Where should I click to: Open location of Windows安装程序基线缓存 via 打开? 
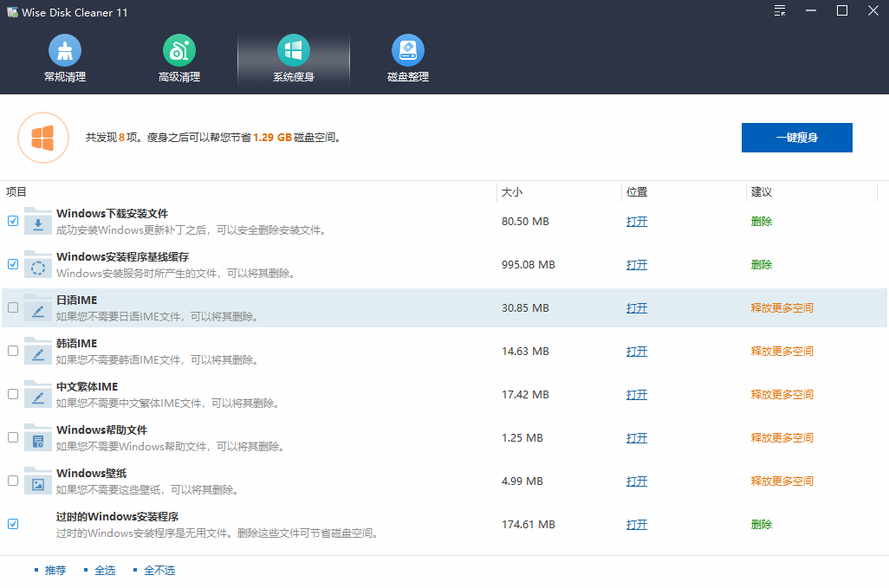tap(637, 264)
